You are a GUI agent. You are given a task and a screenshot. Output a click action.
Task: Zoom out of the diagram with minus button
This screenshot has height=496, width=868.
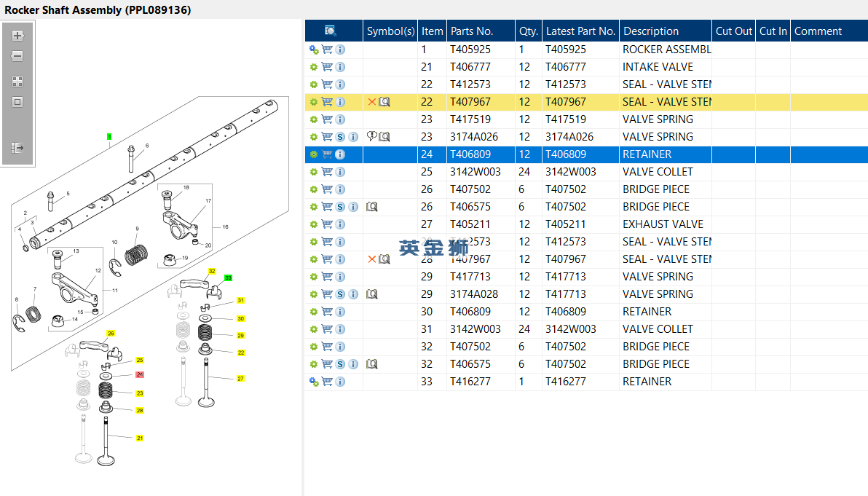[x=17, y=56]
